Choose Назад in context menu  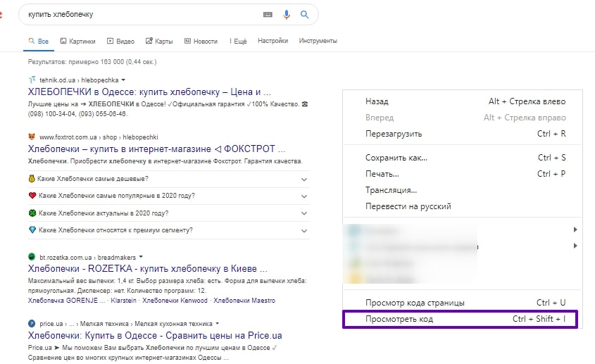coord(462,101)
